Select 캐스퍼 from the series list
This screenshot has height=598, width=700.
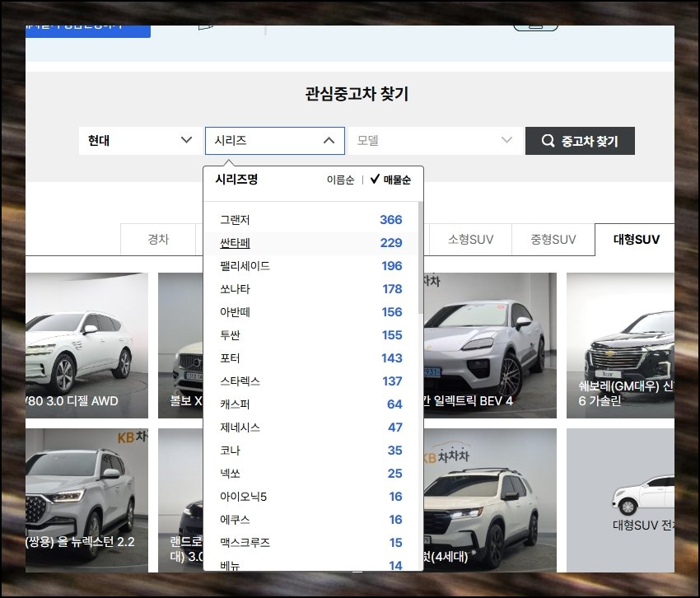[310, 404]
